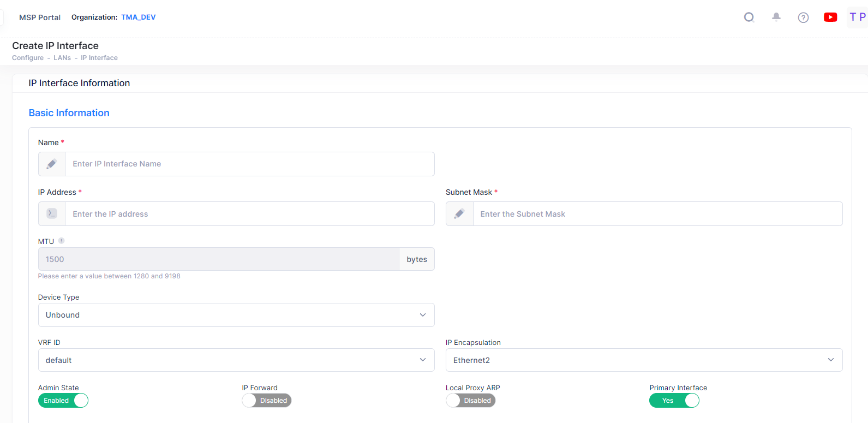This screenshot has height=423, width=868.
Task: Click the TMA_DEV organization link
Action: pos(138,17)
